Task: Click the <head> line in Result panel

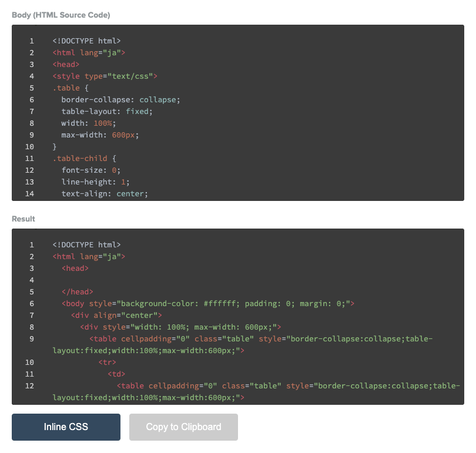Action: click(x=75, y=269)
